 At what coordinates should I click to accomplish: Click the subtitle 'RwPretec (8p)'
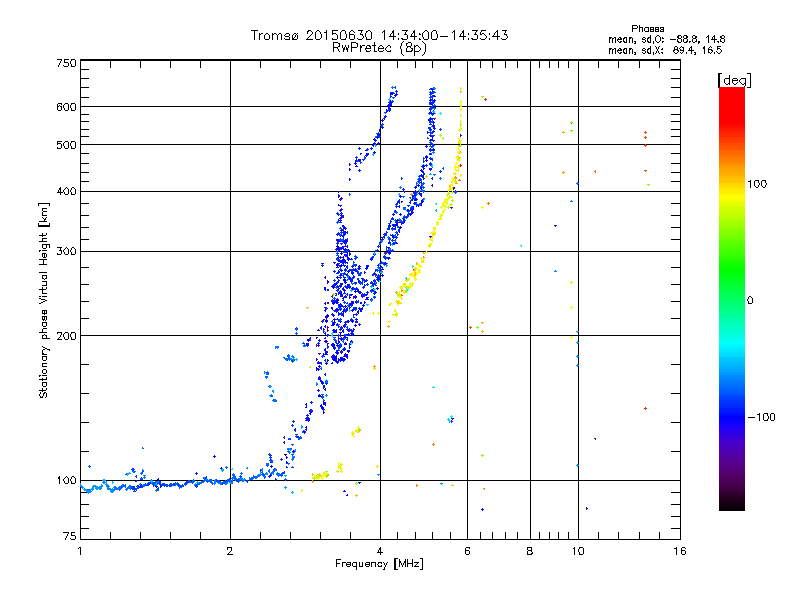pos(379,48)
